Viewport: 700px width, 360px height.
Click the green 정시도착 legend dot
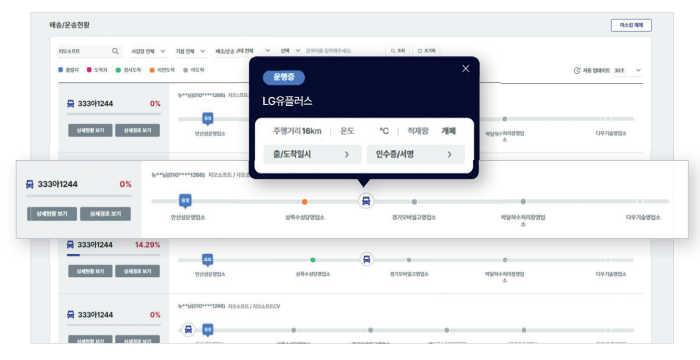[x=118, y=70]
